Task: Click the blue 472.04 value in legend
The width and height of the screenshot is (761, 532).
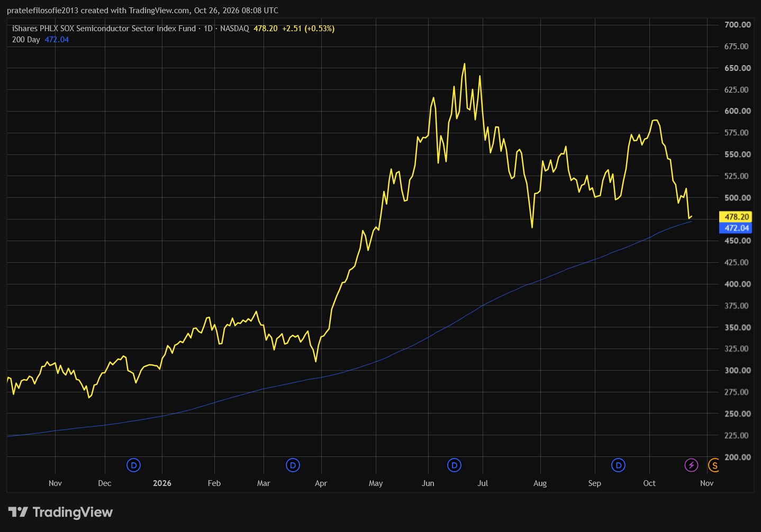Action: (57, 40)
